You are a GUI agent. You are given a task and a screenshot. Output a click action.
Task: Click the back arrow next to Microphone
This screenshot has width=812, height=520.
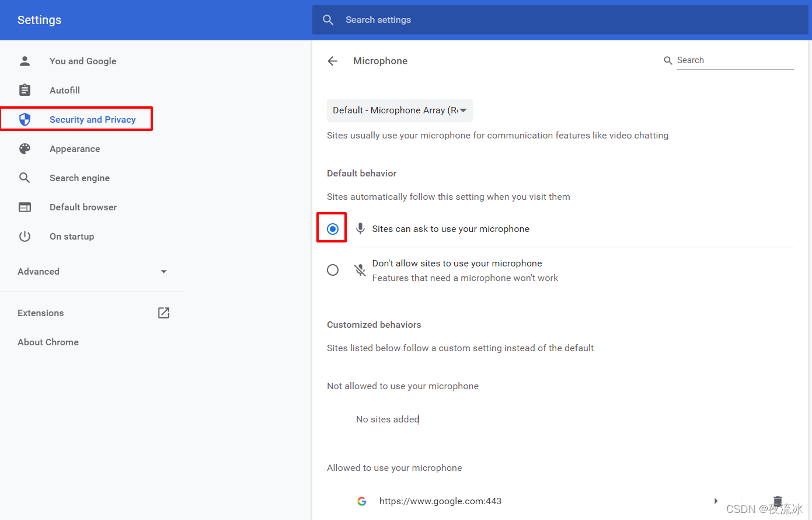pos(333,61)
